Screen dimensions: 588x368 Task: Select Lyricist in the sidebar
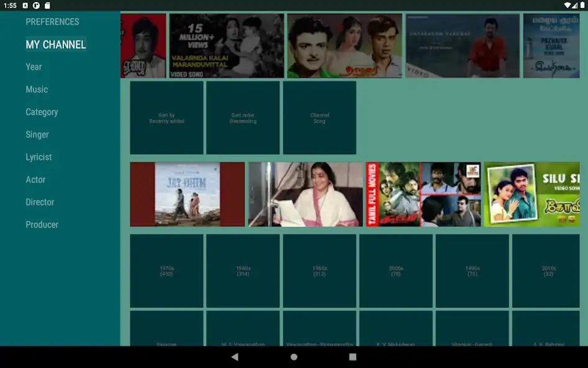point(38,157)
